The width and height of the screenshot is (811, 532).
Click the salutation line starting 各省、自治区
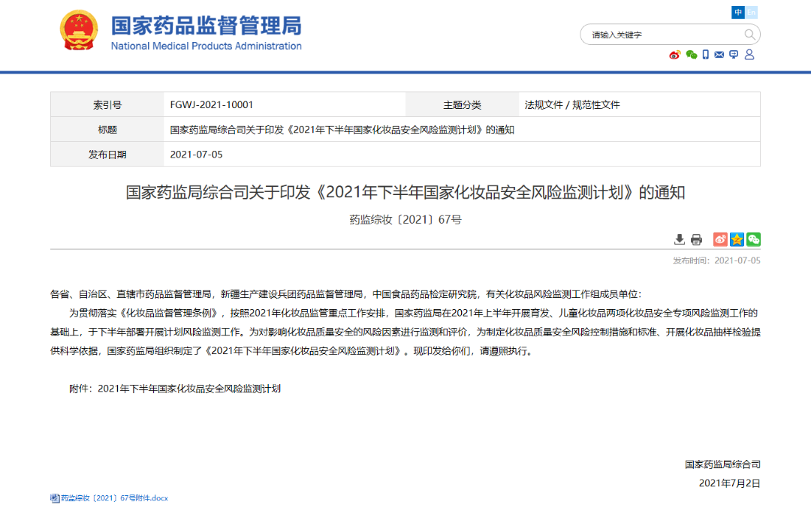[x=345, y=294]
